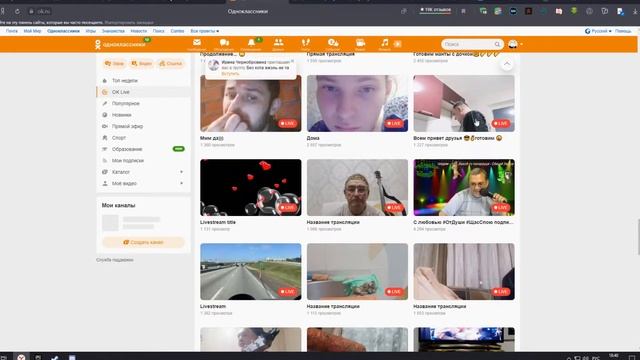The height and width of the screenshot is (360, 640).
Task: Open Мой Мир link in top bar
Action: (32, 31)
